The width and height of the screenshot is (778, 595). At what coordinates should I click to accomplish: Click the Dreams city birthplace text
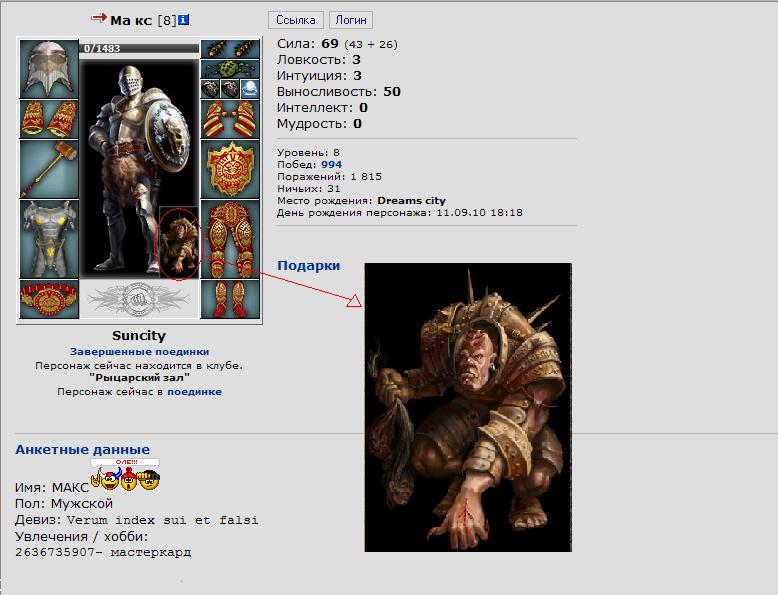click(x=411, y=200)
